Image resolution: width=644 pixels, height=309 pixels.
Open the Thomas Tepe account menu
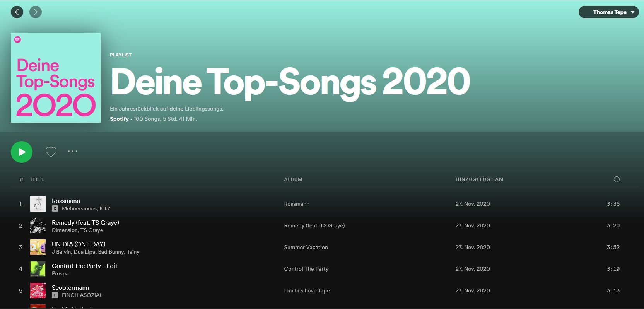point(608,12)
